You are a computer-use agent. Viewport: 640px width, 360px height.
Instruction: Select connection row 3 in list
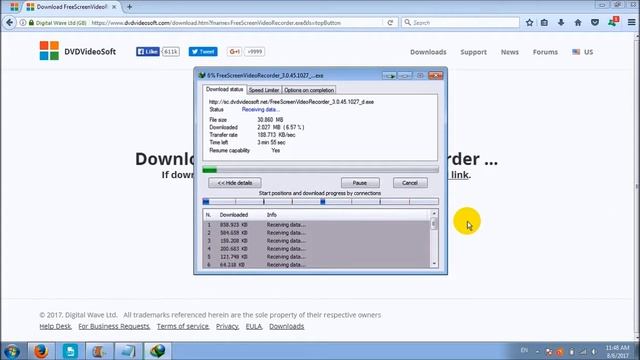[x=316, y=241]
